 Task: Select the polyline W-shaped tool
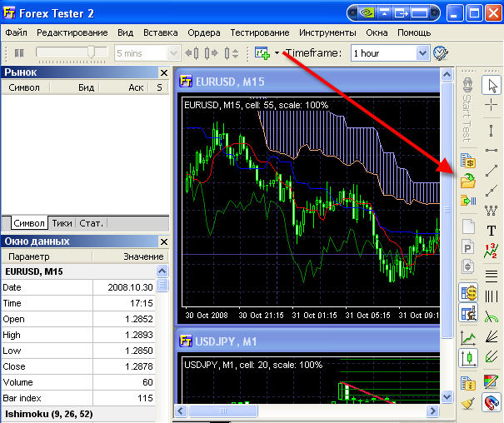[492, 211]
